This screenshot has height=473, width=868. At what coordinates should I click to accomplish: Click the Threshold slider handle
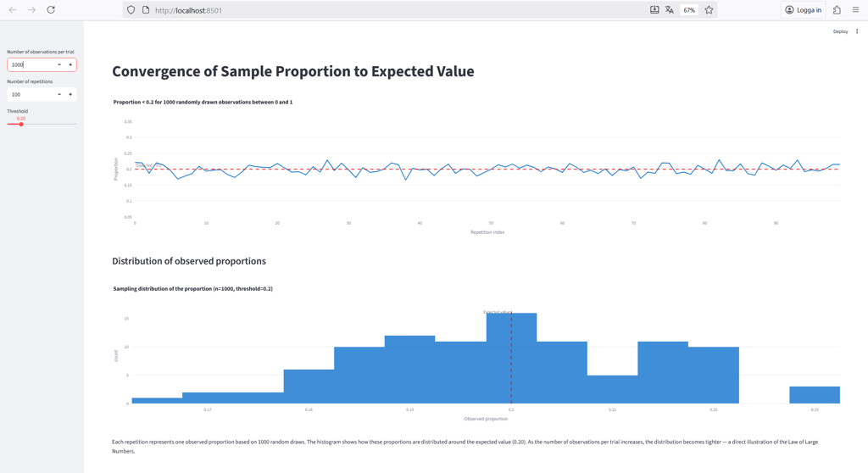(21, 124)
